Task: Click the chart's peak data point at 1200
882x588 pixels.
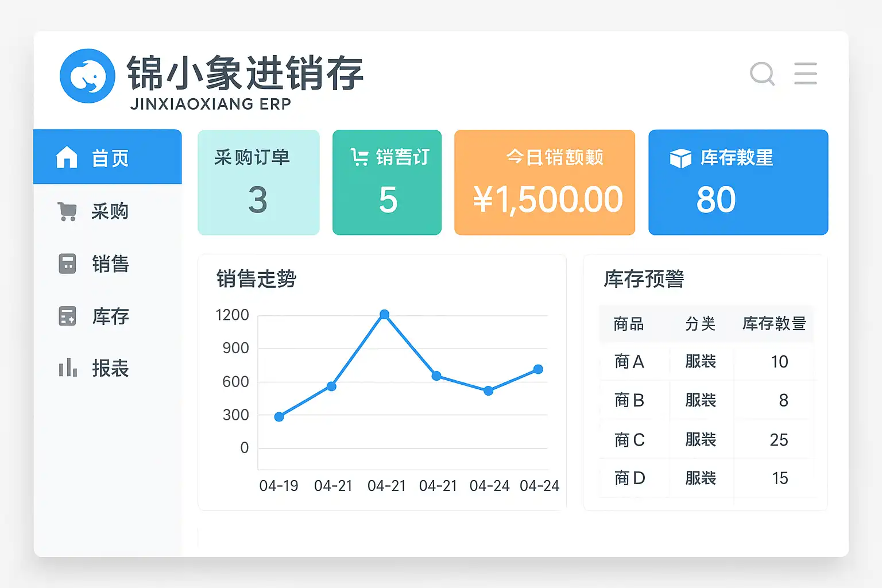Action: [x=385, y=314]
